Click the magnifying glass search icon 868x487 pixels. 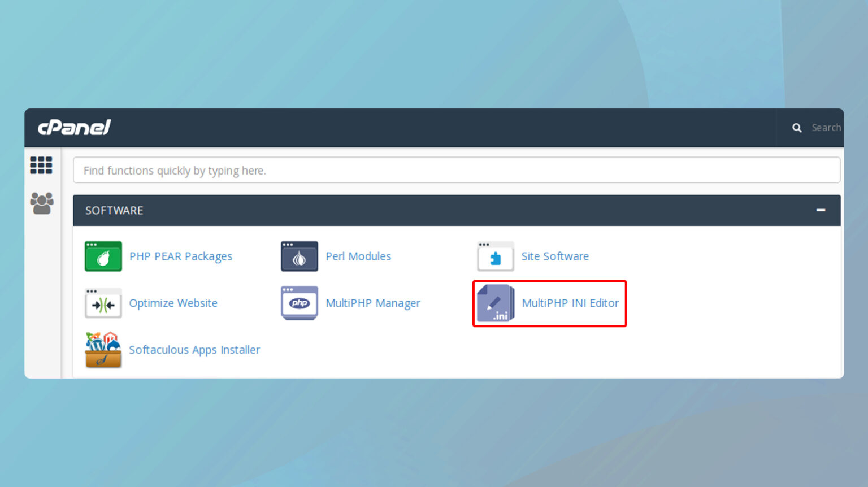pos(797,127)
